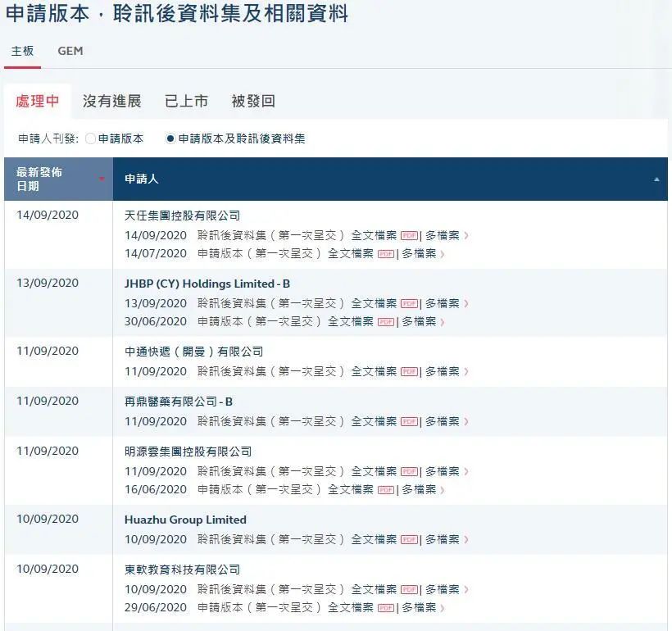672x631 pixels.
Task: Expand 多檔案 for 再鼎醫藥 11/09/2020 entry
Action: pyautogui.click(x=447, y=421)
